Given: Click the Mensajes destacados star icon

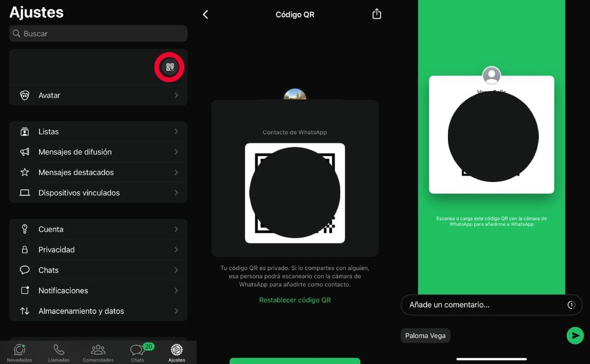Looking at the screenshot, I should (25, 173).
